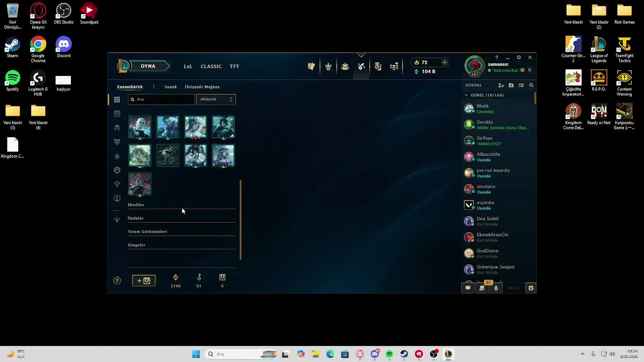The width and height of the screenshot is (644, 362).
Task: Expand the Ebediler section
Action: pyautogui.click(x=182, y=205)
